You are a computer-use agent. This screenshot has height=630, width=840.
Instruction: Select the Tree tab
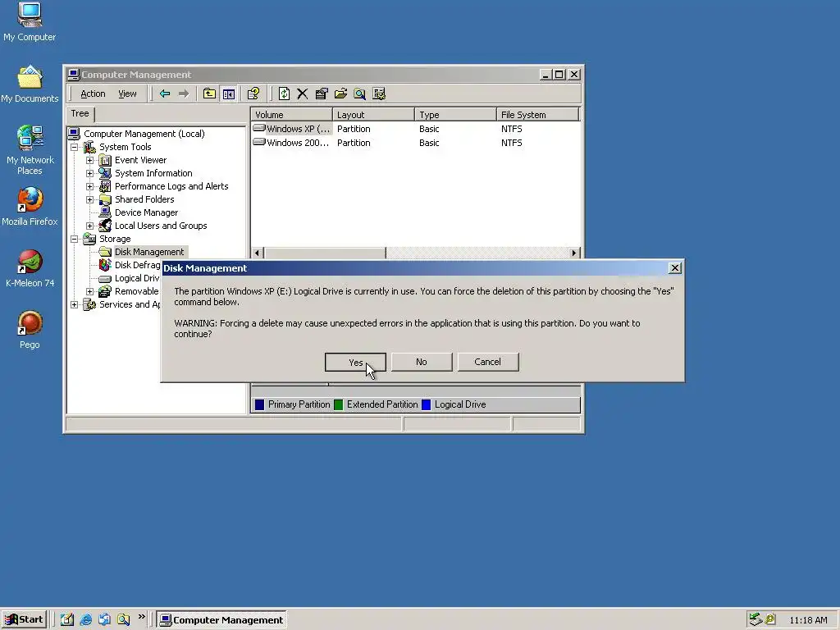[80, 113]
